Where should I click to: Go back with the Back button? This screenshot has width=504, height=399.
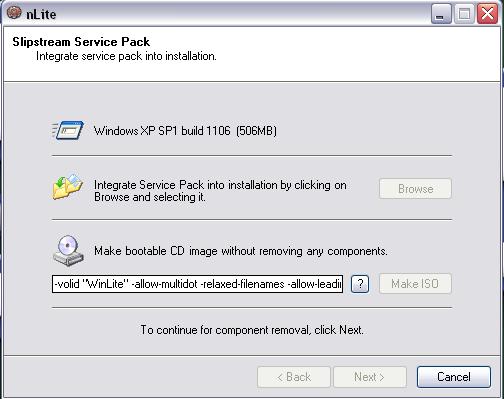tap(294, 377)
